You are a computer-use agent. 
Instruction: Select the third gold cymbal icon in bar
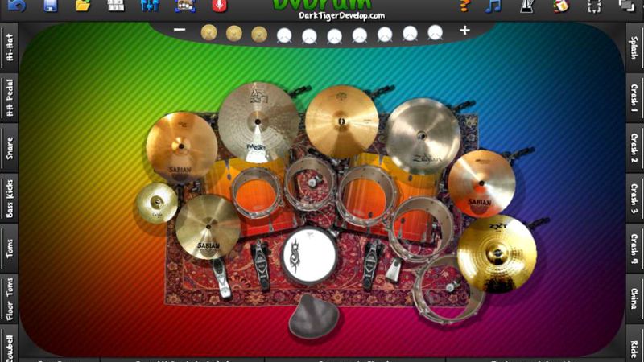259,35
